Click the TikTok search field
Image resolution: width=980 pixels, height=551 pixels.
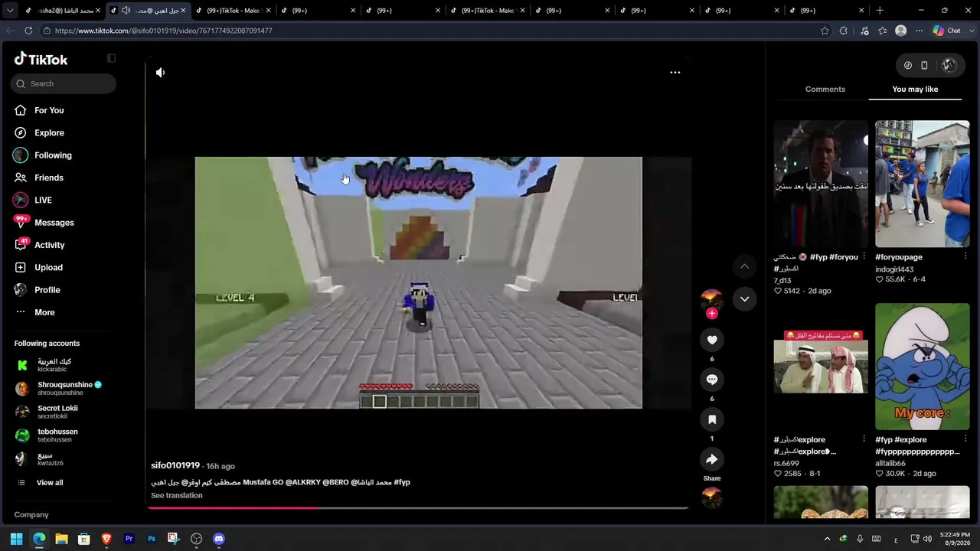pos(64,83)
